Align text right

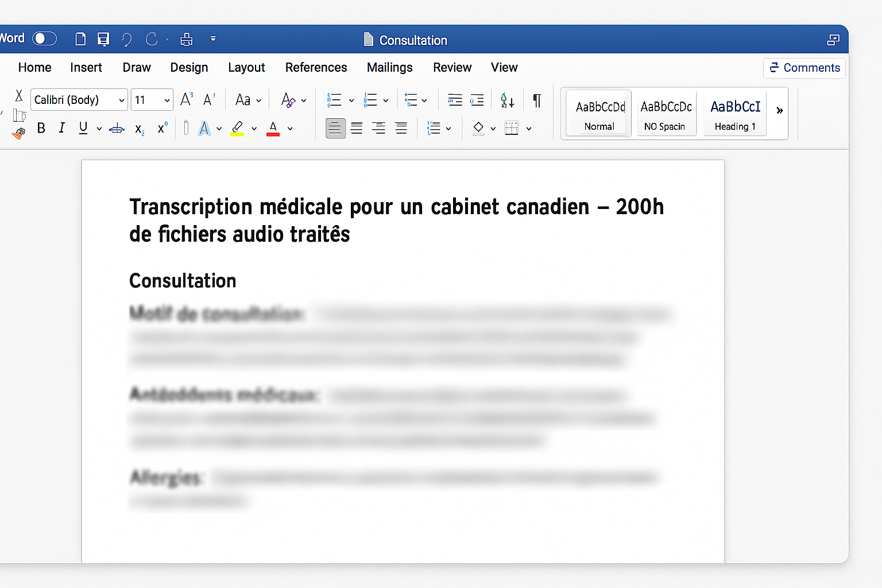click(x=378, y=128)
